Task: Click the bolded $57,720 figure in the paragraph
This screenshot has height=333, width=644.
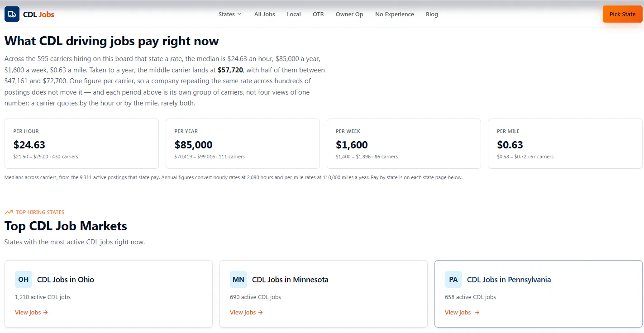Action: pyautogui.click(x=230, y=70)
